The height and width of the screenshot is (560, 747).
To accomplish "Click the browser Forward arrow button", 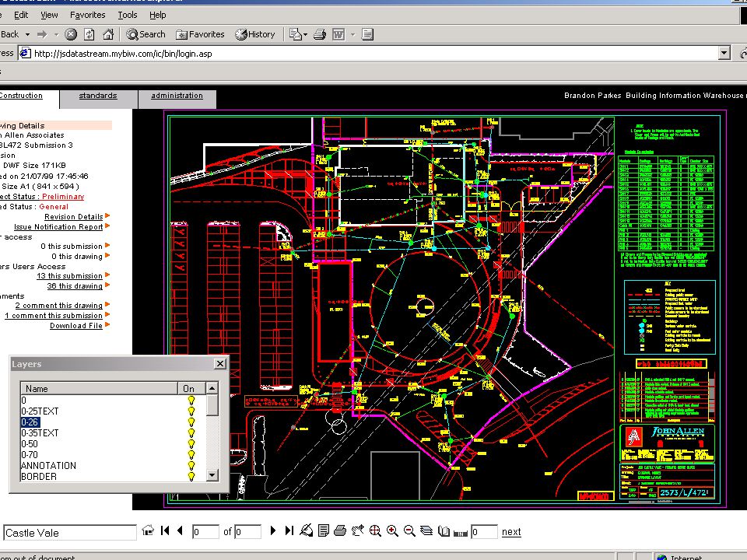I will click(x=42, y=34).
